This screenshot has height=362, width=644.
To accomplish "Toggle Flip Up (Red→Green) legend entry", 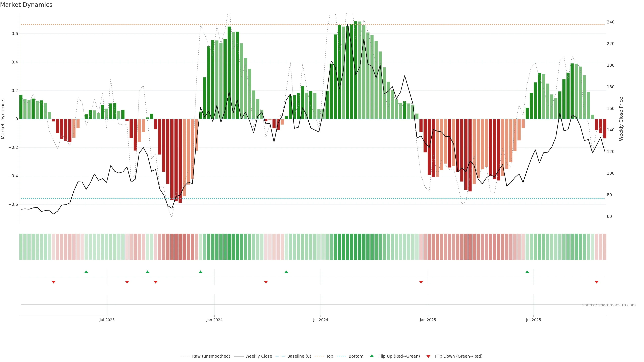I will [399, 356].
